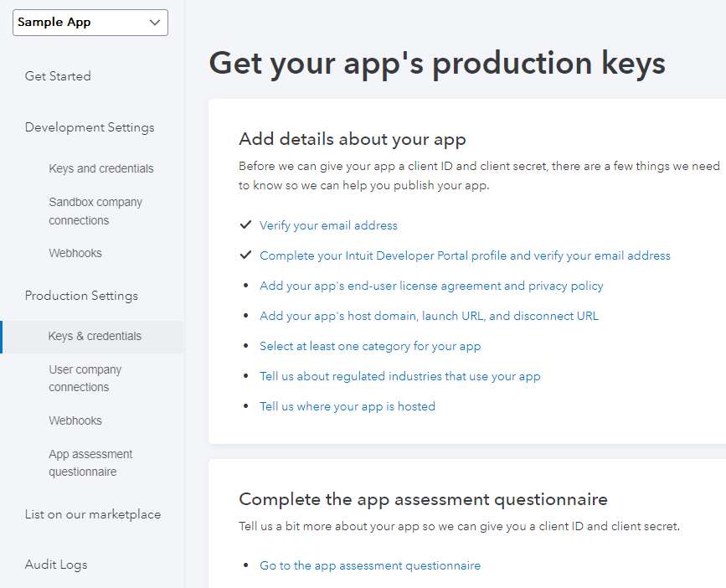Select Webhooks under Development Settings
This screenshot has width=726, height=588.
75,253
